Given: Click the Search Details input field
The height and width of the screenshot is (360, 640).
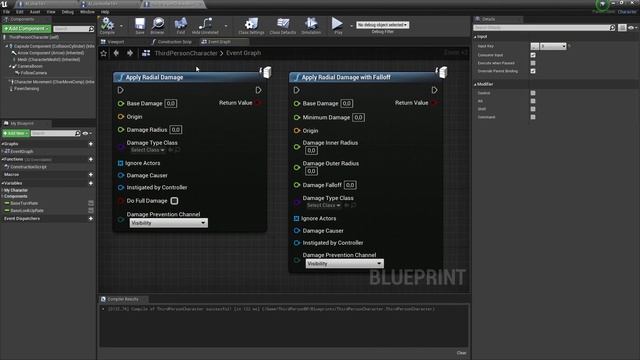Looking at the screenshot, I should [x=541, y=28].
